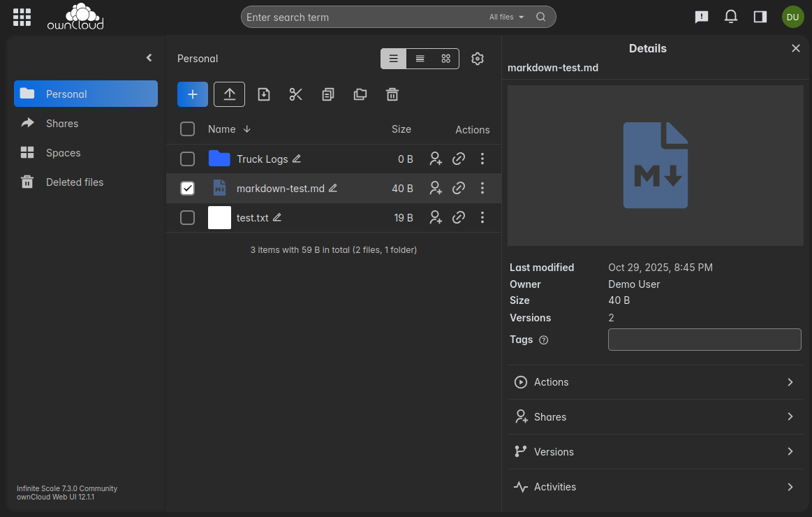Expand the Activities section in Details
The width and height of the screenshot is (812, 517).
[655, 486]
